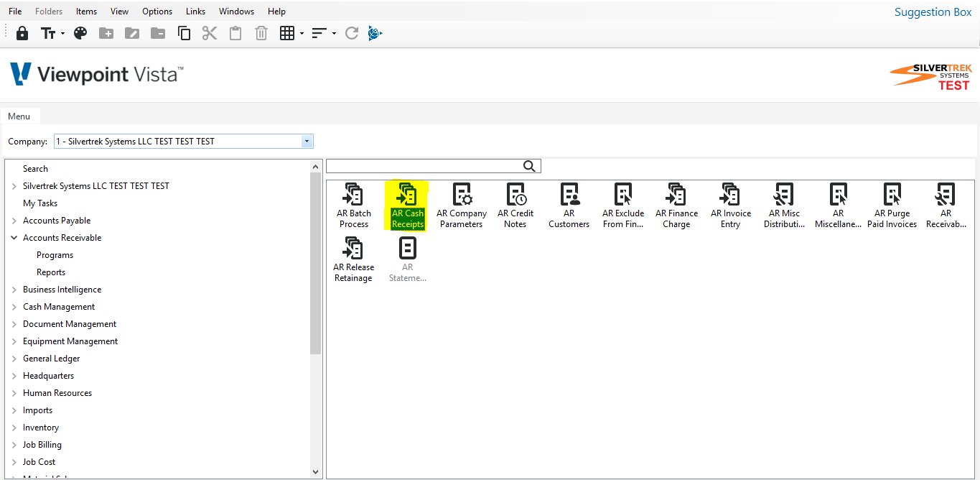Click the add folder icon

(x=106, y=33)
